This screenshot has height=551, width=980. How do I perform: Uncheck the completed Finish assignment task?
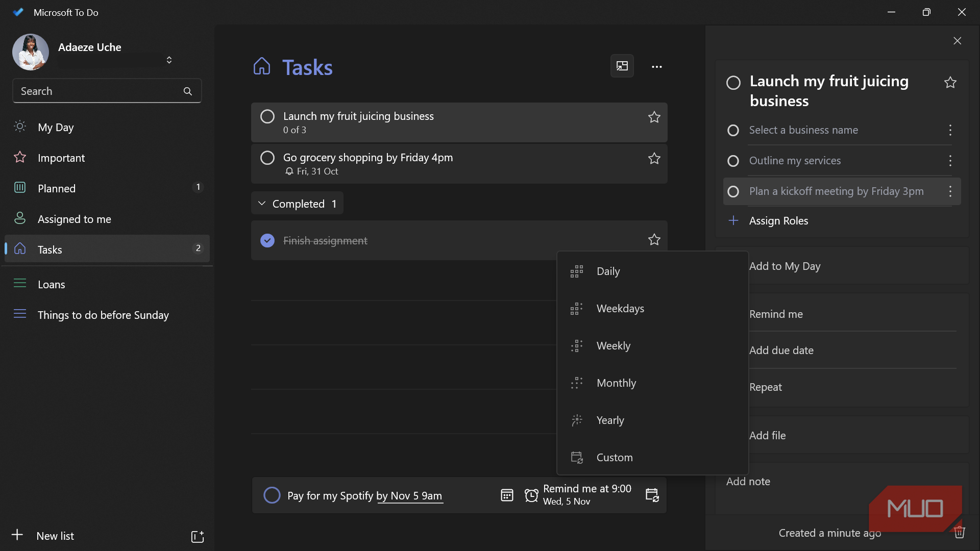pos(267,240)
